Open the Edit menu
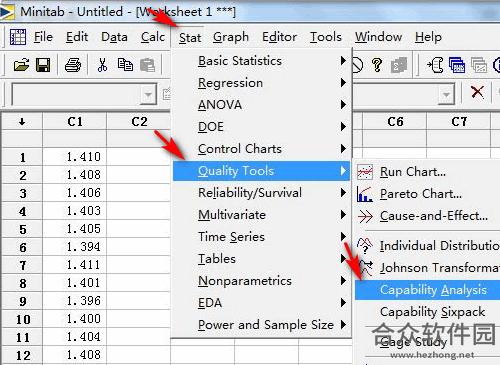Screen dimensions: 500x365 (77, 37)
